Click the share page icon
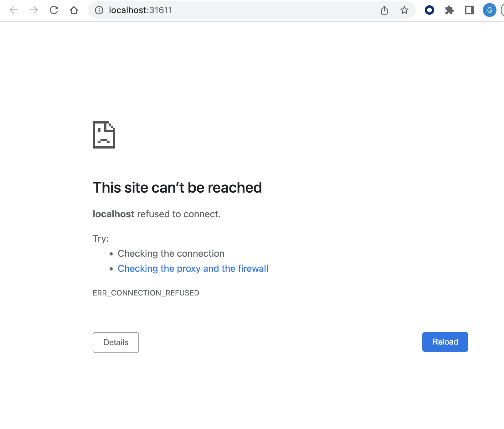This screenshot has height=429, width=504. (x=384, y=10)
